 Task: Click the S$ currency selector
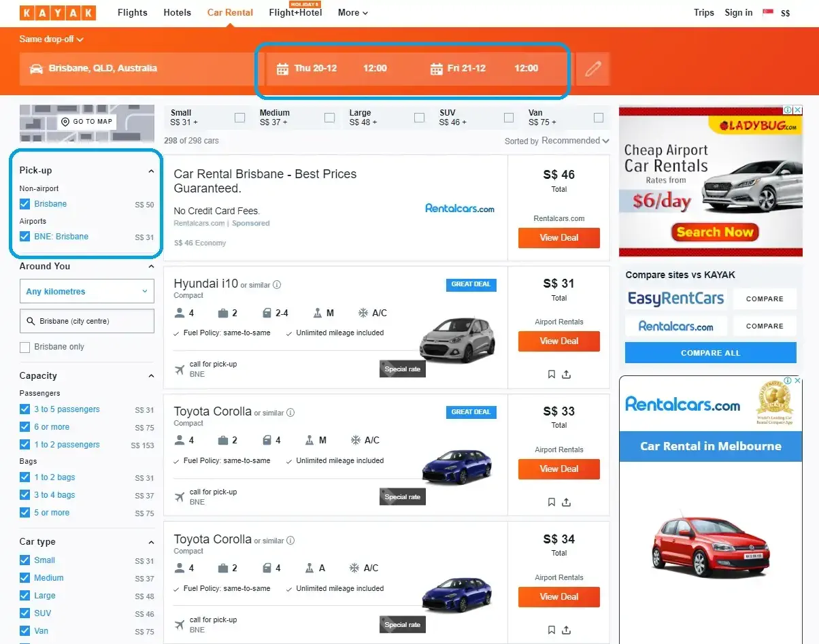pos(786,13)
